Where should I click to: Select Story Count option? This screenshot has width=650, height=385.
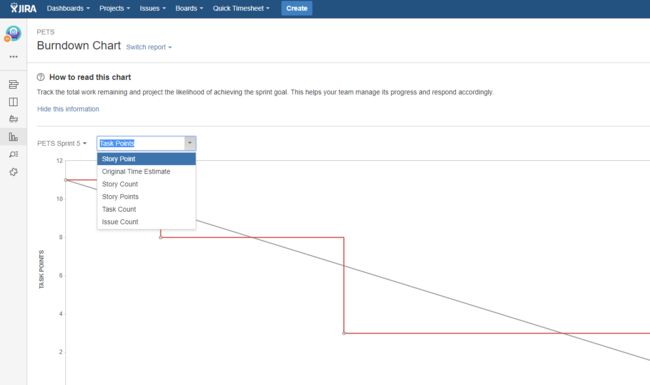tap(146, 184)
